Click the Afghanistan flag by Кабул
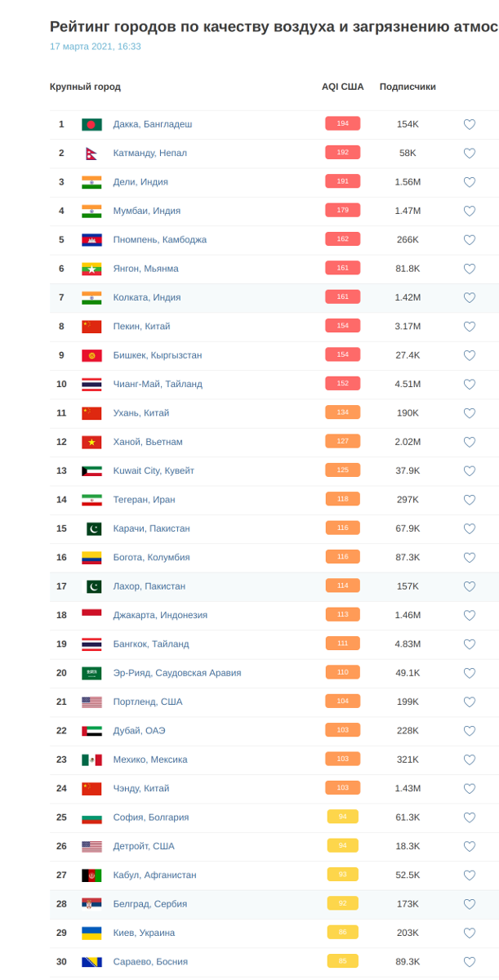 tap(91, 875)
